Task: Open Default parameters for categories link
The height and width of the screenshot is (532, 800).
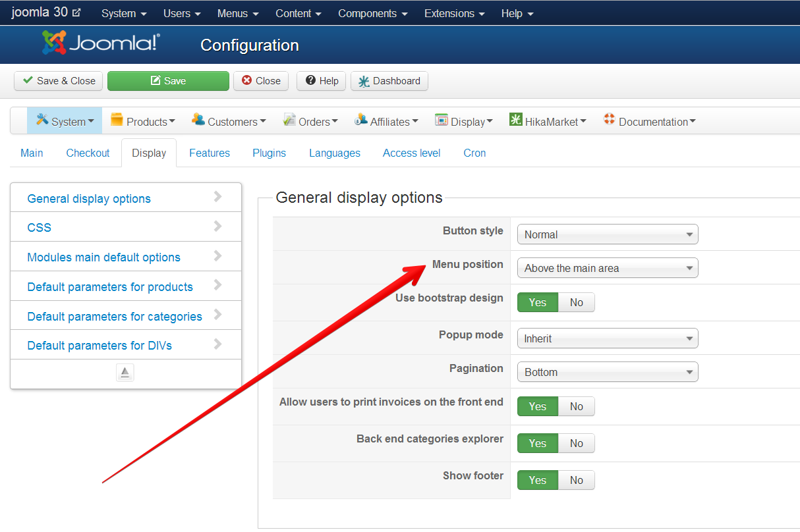Action: coord(115,317)
